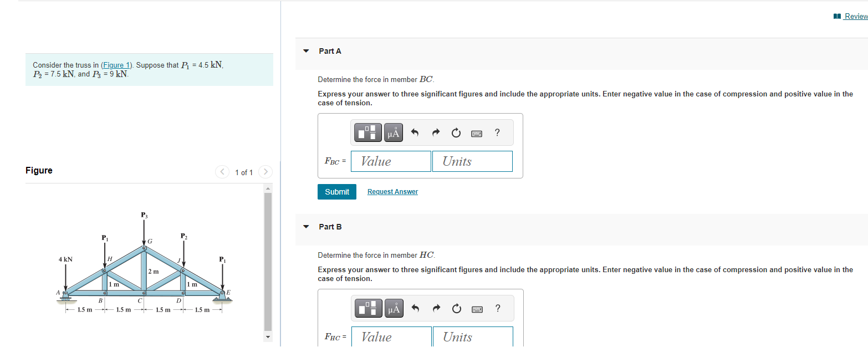Click the figure scrollbar down arrow
Viewport: 868px width, 347px height.
click(268, 336)
